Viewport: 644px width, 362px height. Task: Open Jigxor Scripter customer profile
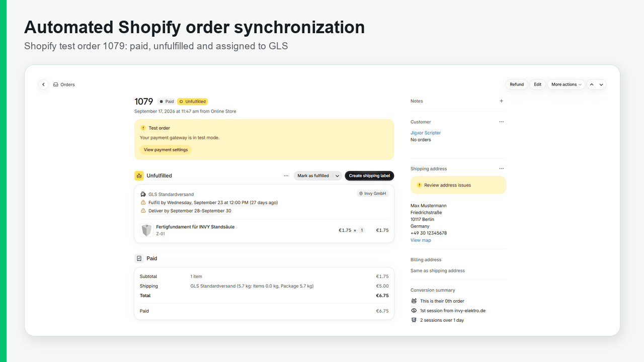(426, 133)
